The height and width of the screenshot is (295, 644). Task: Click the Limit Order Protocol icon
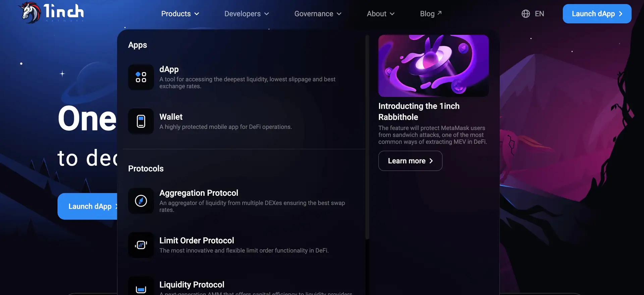click(141, 245)
